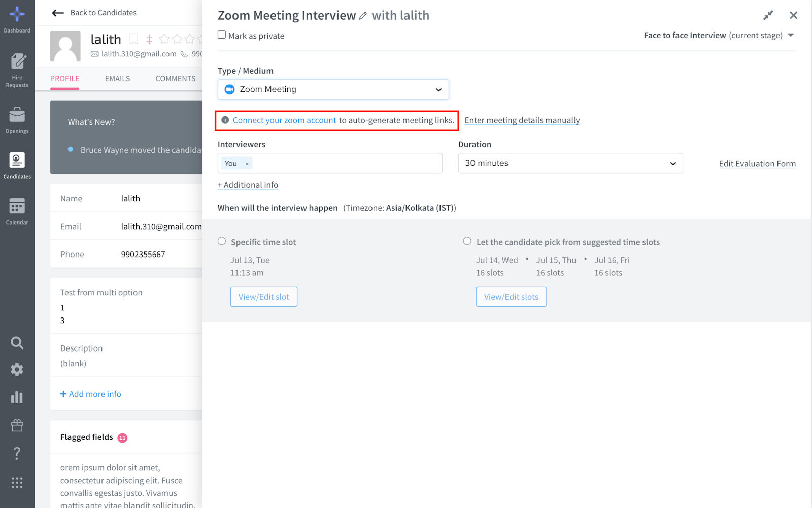Check the Mark as private box
812x508 pixels.
[222, 35]
